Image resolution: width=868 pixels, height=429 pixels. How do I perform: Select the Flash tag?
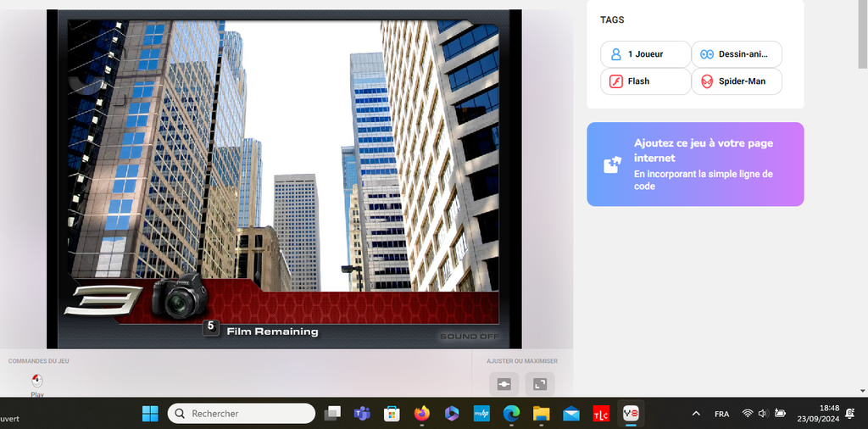tap(645, 81)
